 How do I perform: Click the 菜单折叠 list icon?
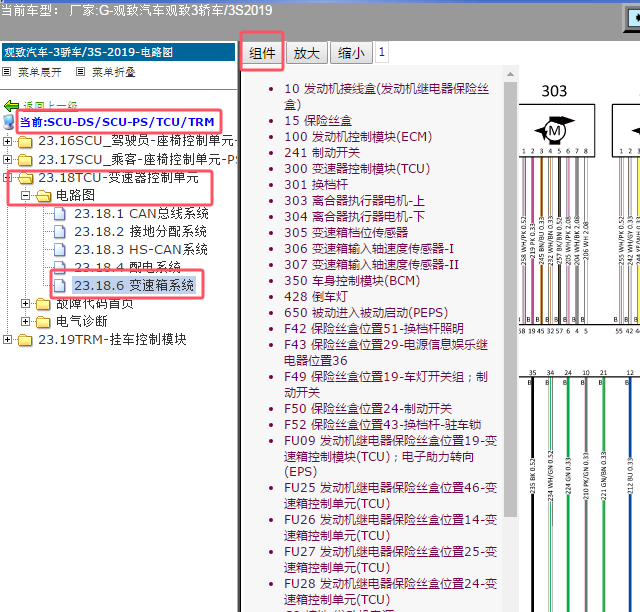click(x=80, y=72)
